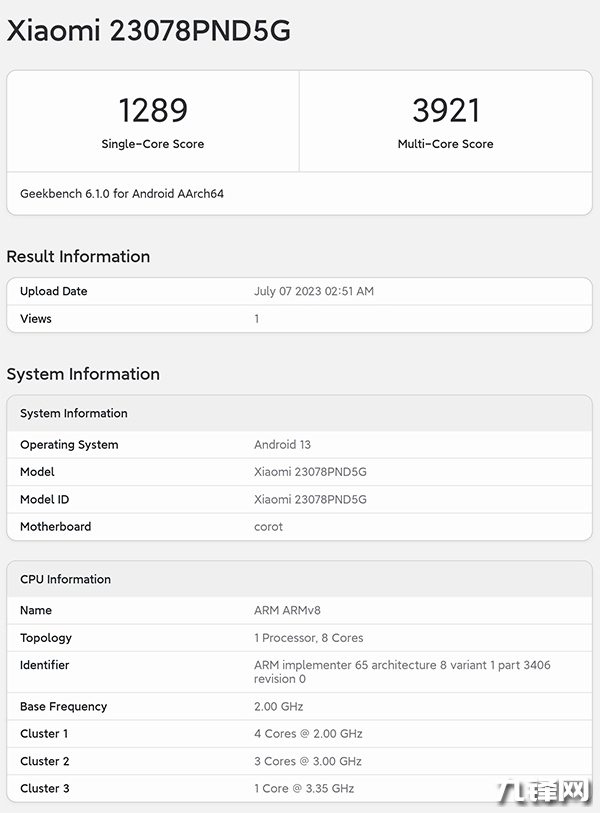Click the Xiaomi 23078PND5G page title

(148, 31)
